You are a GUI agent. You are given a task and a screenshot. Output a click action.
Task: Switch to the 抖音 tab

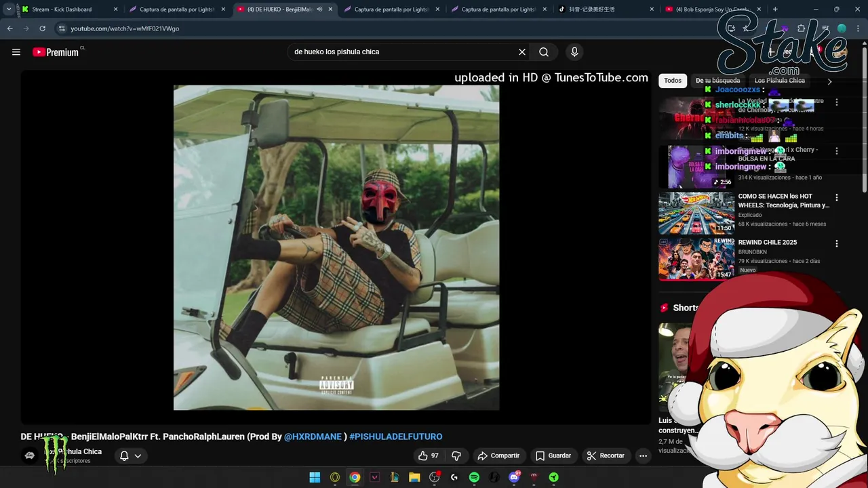coord(606,9)
